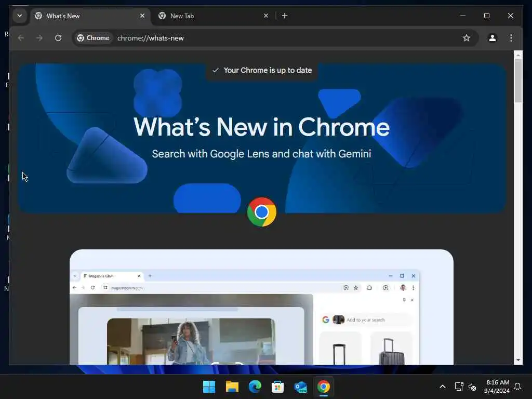Screen dimensions: 532x399
Task: Click the muted volume tray icon
Action: coord(472,387)
